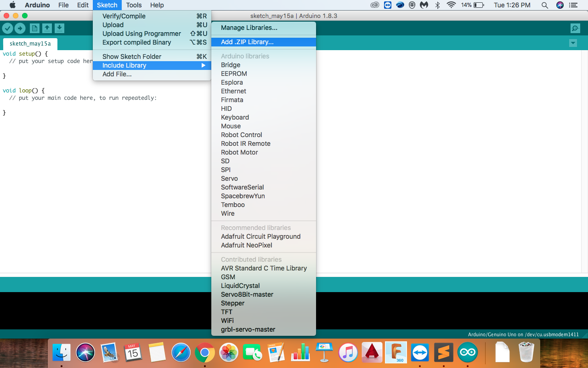Include the EEPROM library

264,74
